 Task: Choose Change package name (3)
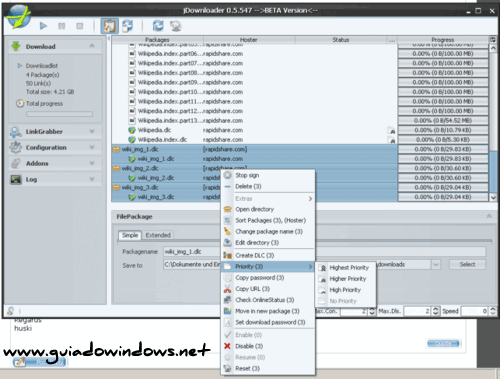[268, 231]
